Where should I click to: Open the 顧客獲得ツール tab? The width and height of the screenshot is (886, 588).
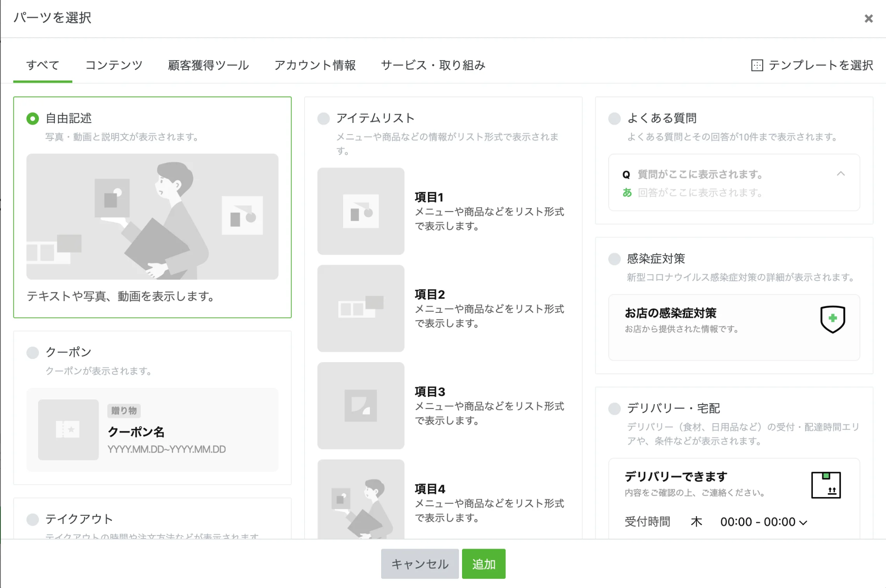[x=209, y=65]
